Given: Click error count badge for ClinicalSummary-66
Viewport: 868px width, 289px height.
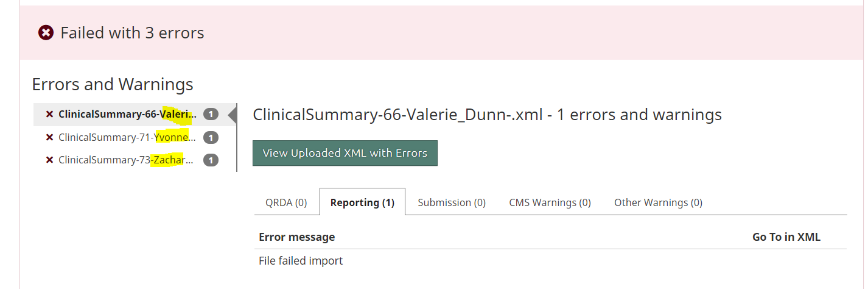Looking at the screenshot, I should (x=211, y=115).
